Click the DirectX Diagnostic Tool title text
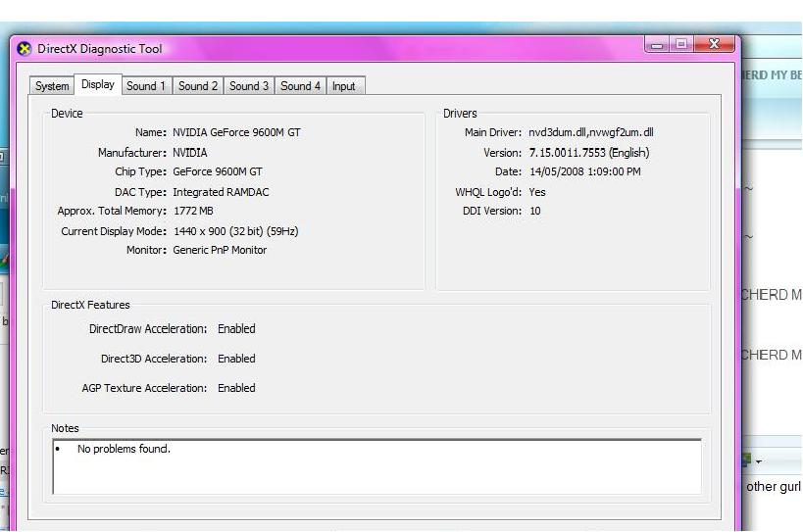803x532 pixels. pos(100,49)
